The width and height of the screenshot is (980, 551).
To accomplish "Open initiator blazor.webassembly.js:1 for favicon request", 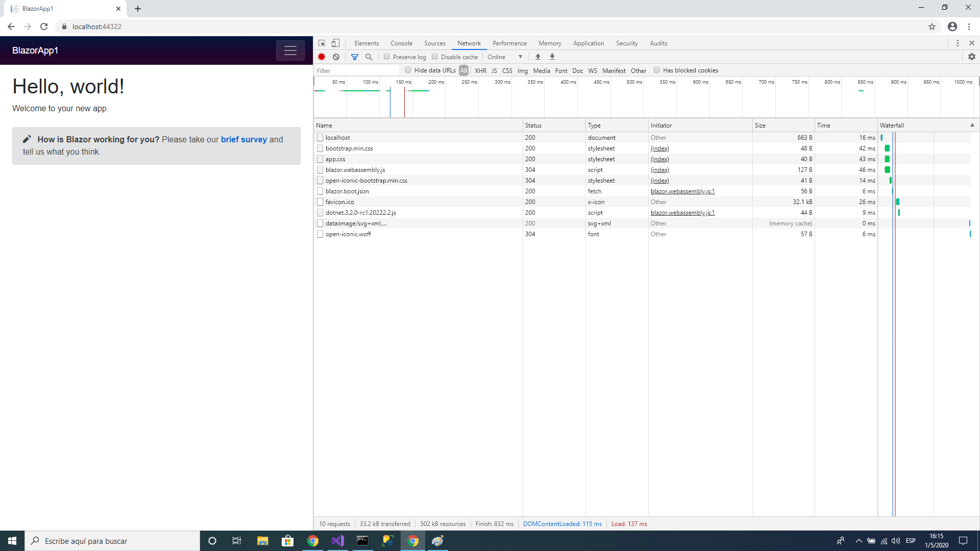I will click(682, 212).
